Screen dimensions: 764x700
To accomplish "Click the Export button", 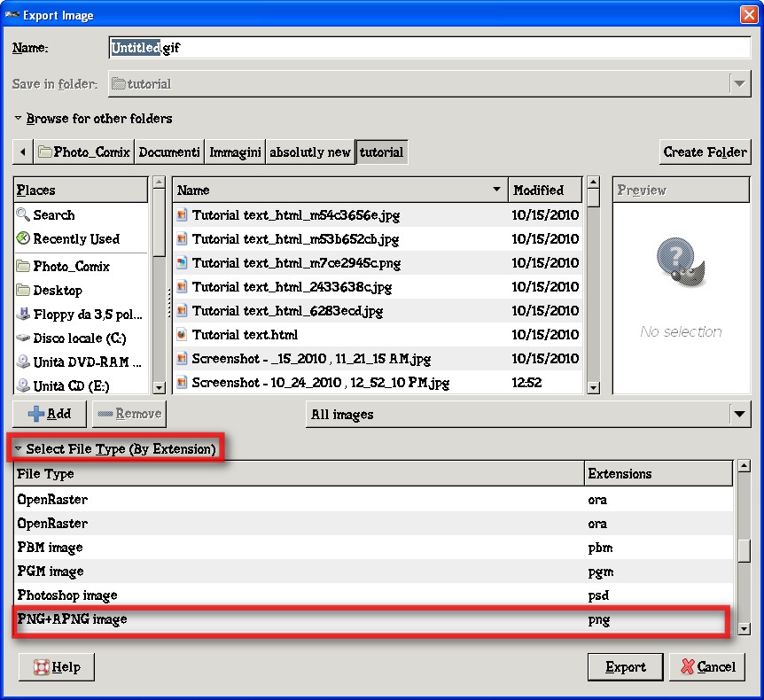I will 625,666.
